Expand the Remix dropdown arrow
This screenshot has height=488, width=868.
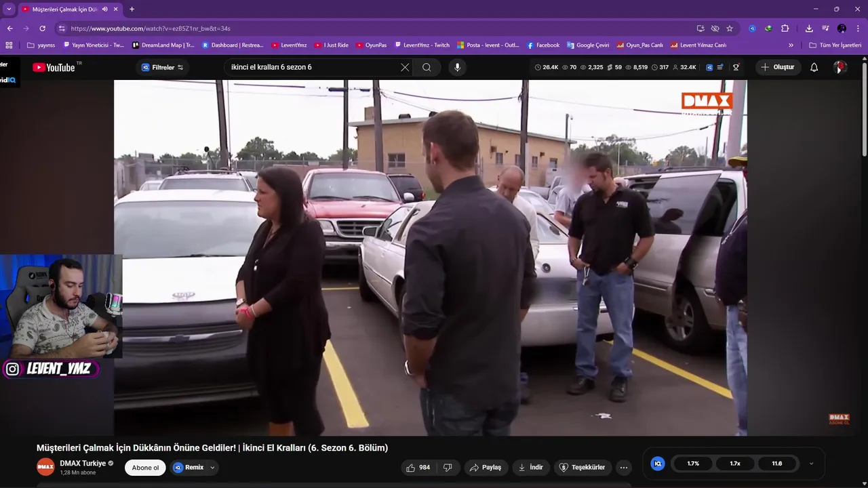point(212,467)
